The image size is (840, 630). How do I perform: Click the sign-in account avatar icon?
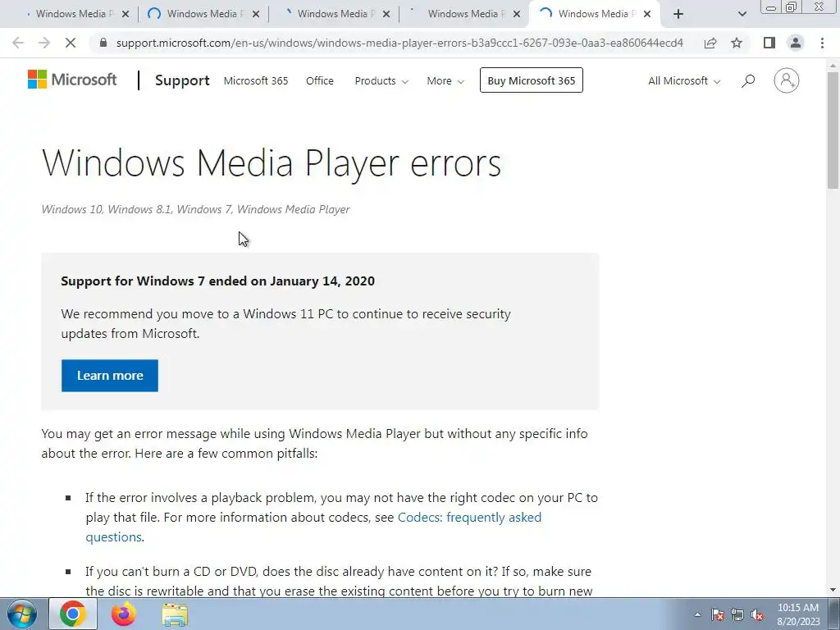[x=786, y=80]
